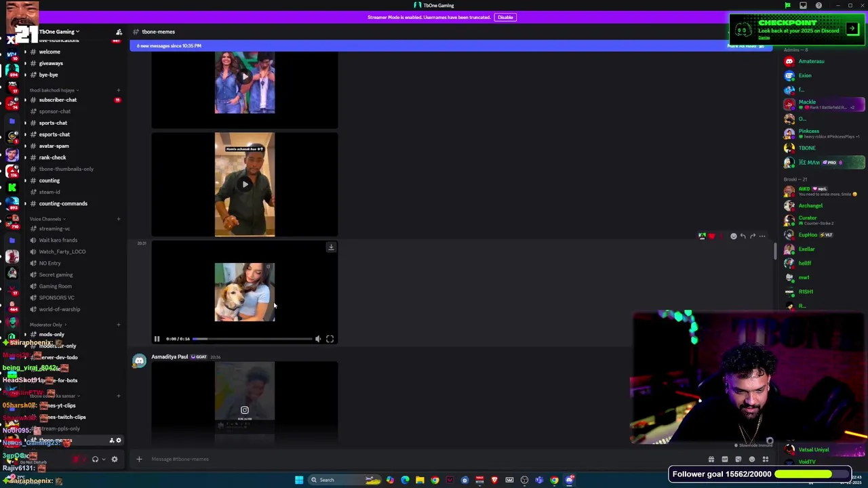Open the esports-chat channel
This screenshot has height=488, width=868.
coord(54,134)
